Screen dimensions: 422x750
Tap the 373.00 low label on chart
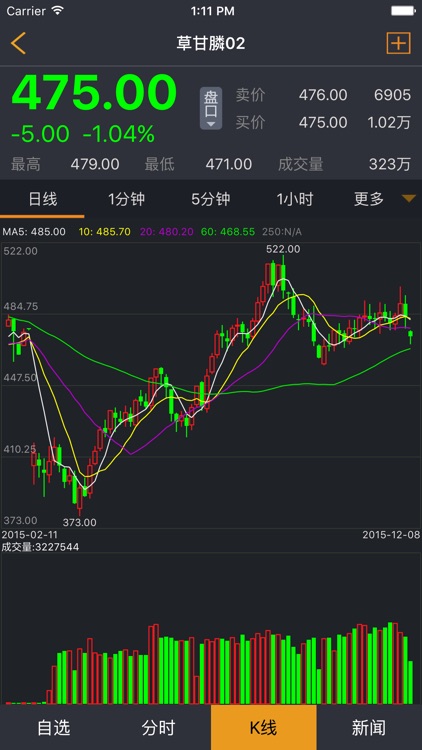(x=79, y=522)
